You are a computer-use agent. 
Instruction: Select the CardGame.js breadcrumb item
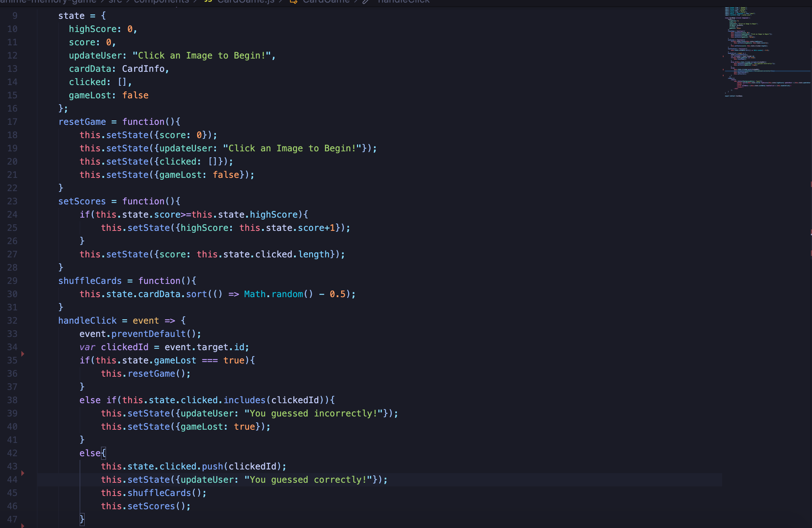[x=246, y=1]
